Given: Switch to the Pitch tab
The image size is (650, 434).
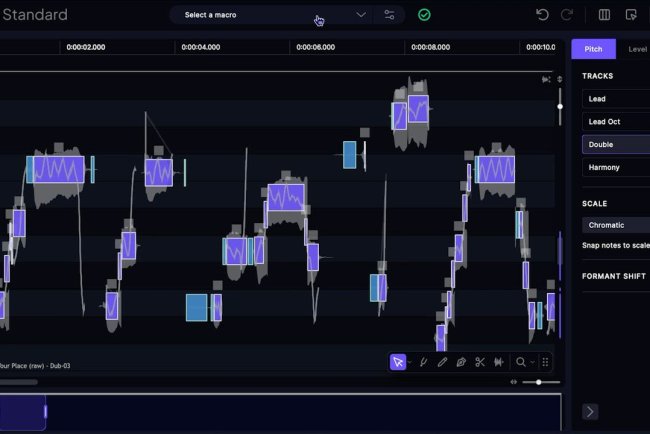Looking at the screenshot, I should tap(593, 49).
